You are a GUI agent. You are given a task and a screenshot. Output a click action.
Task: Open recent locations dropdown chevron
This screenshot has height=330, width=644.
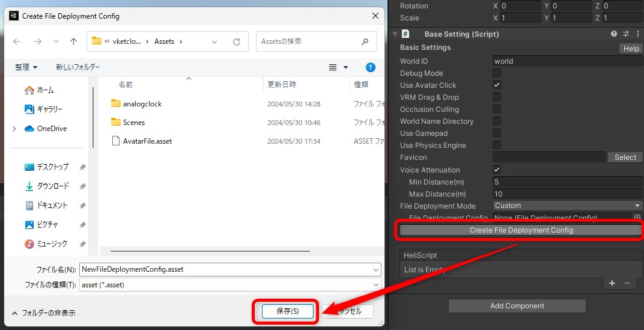(x=56, y=41)
